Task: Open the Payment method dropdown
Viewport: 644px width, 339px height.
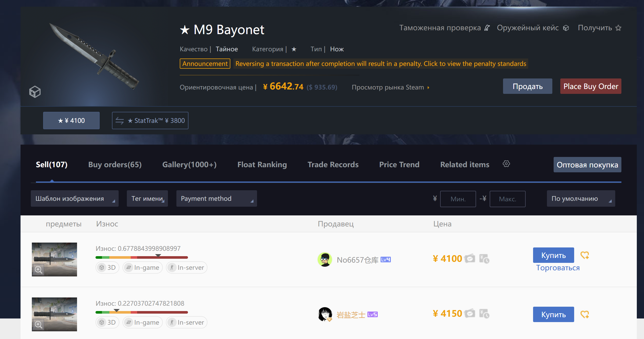Action: pyautogui.click(x=216, y=198)
